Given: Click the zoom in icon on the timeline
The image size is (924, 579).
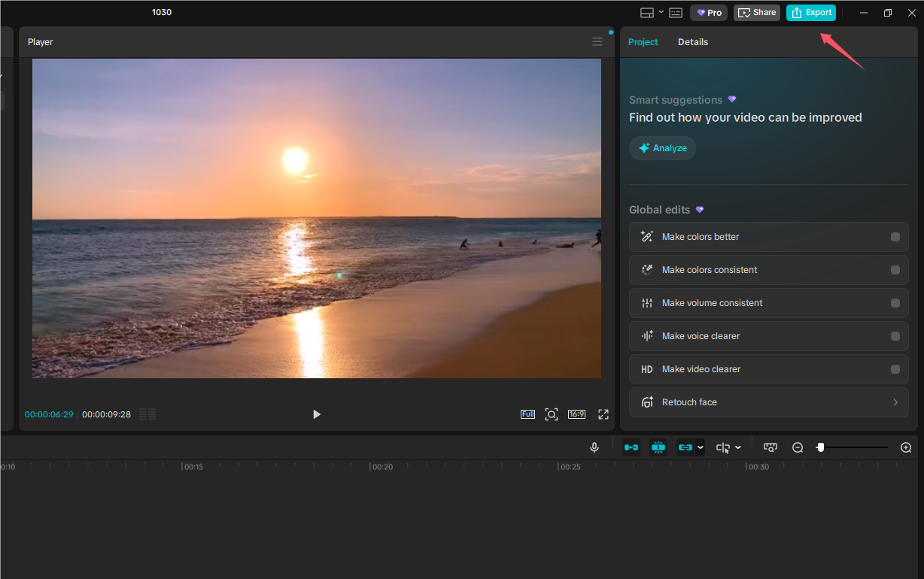Looking at the screenshot, I should (906, 447).
